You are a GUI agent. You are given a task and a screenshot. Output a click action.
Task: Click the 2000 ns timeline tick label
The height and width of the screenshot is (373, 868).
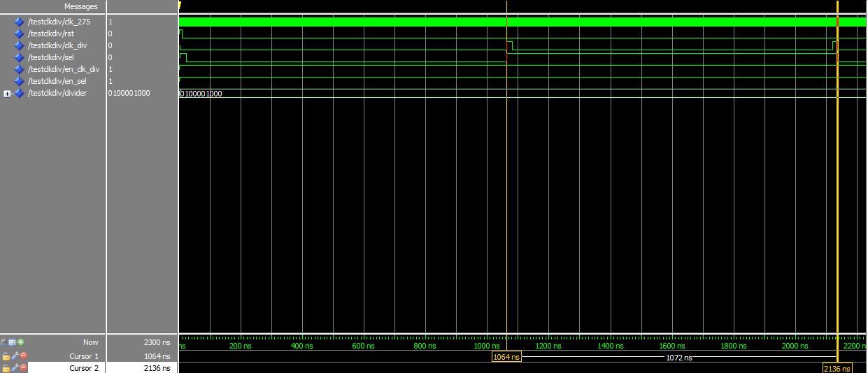coord(795,346)
